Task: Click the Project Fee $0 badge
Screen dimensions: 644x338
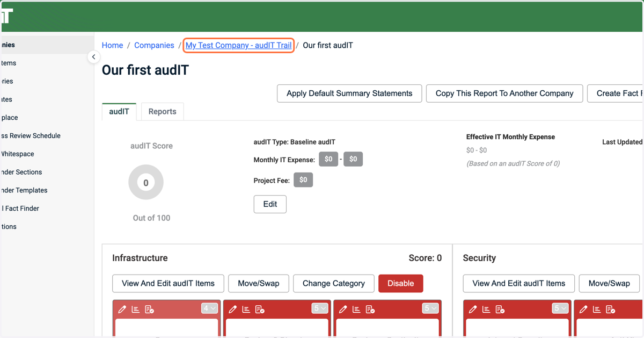Action: click(303, 179)
